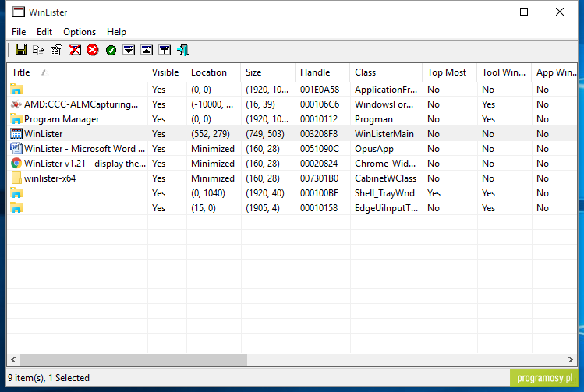The image size is (584, 392).
Task: Click handle value 0051090C
Action: pos(320,149)
